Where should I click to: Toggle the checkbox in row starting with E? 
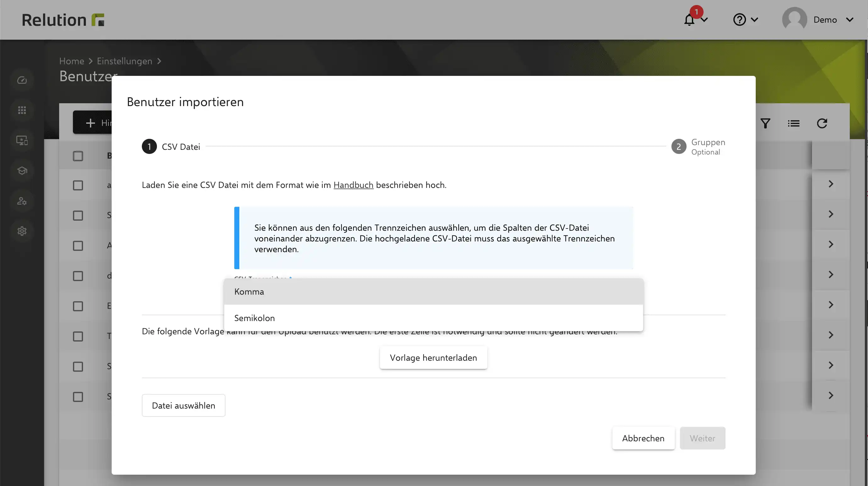(78, 306)
